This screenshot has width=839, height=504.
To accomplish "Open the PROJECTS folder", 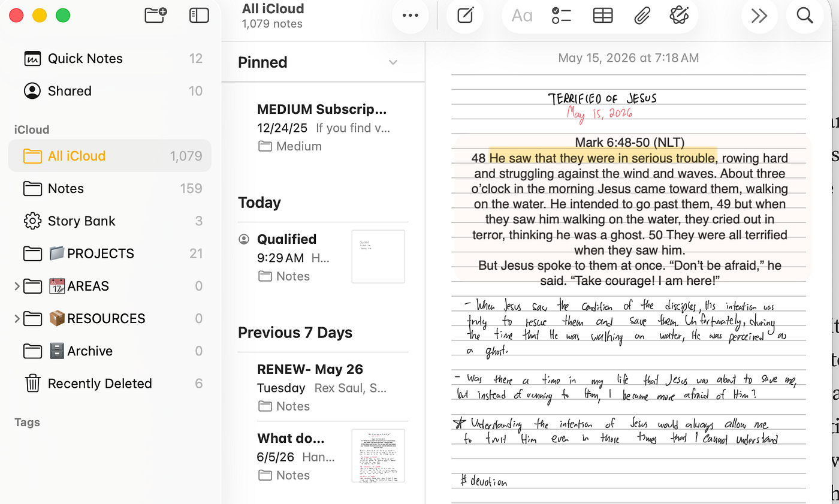I will click(x=110, y=253).
